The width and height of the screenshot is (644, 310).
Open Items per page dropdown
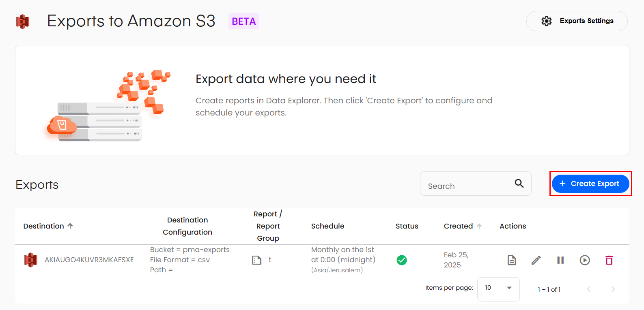(498, 289)
